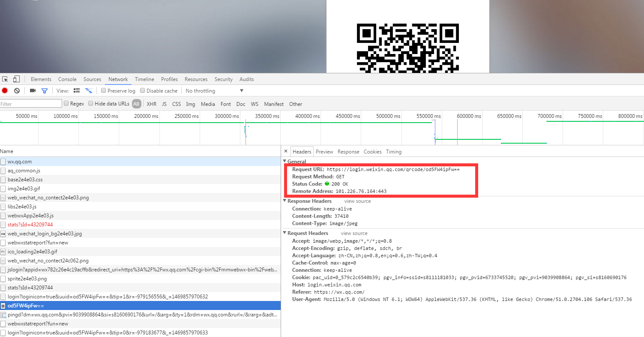Select the web_wechat_no_contect24c062.png request
The height and width of the screenshot is (337, 644).
coord(140,261)
